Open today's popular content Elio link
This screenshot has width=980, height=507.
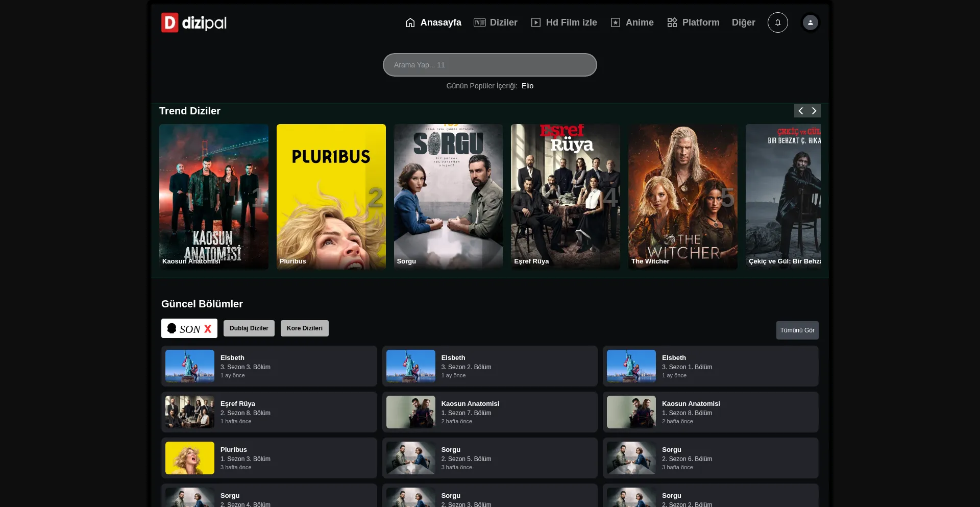point(527,86)
